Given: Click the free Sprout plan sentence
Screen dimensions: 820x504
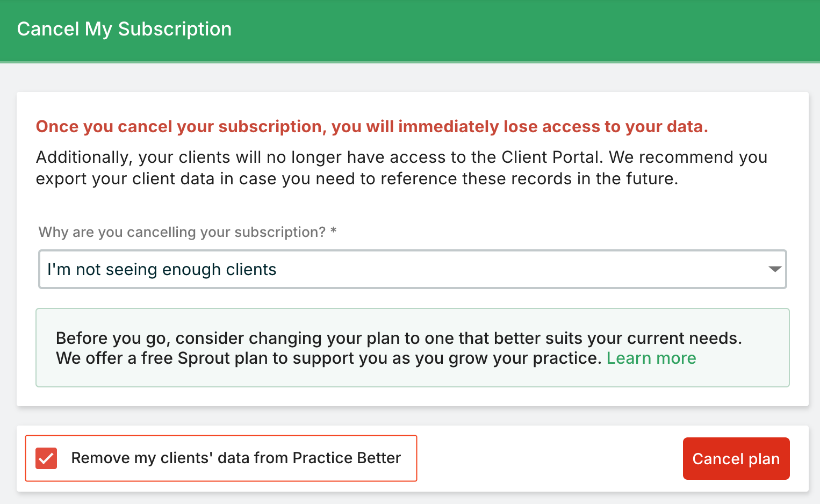Looking at the screenshot, I should (x=328, y=358).
